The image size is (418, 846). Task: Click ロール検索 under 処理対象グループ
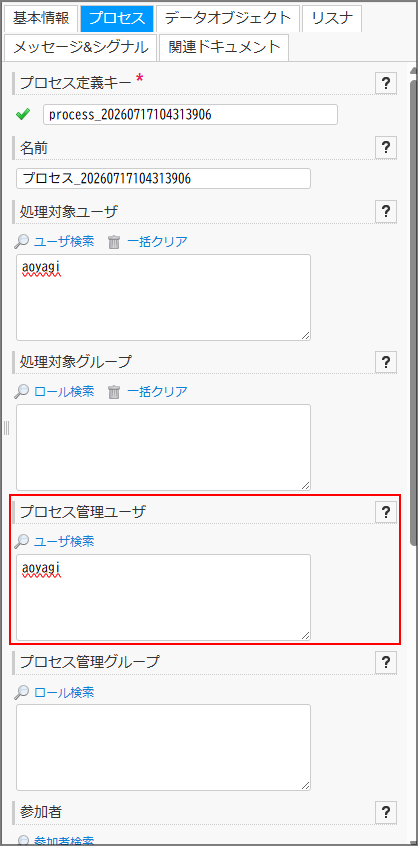coord(64,391)
